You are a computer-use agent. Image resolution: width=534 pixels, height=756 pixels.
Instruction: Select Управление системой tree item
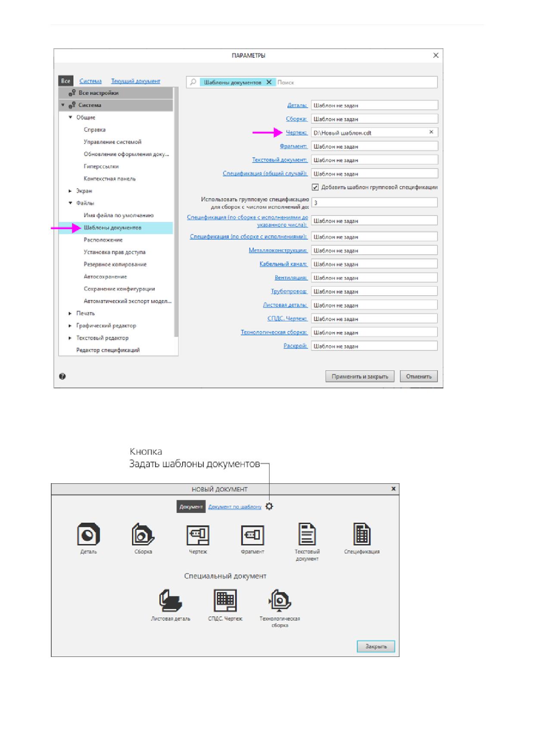(x=112, y=142)
